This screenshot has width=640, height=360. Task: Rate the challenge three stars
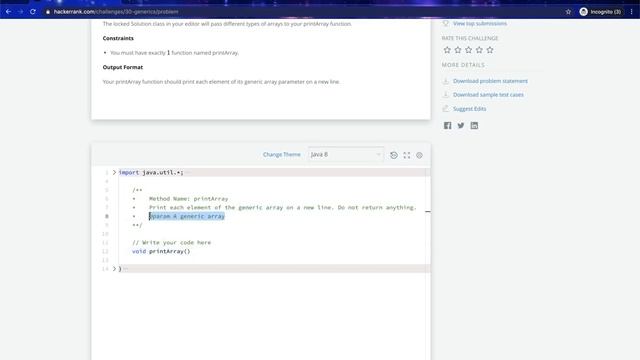(x=469, y=50)
